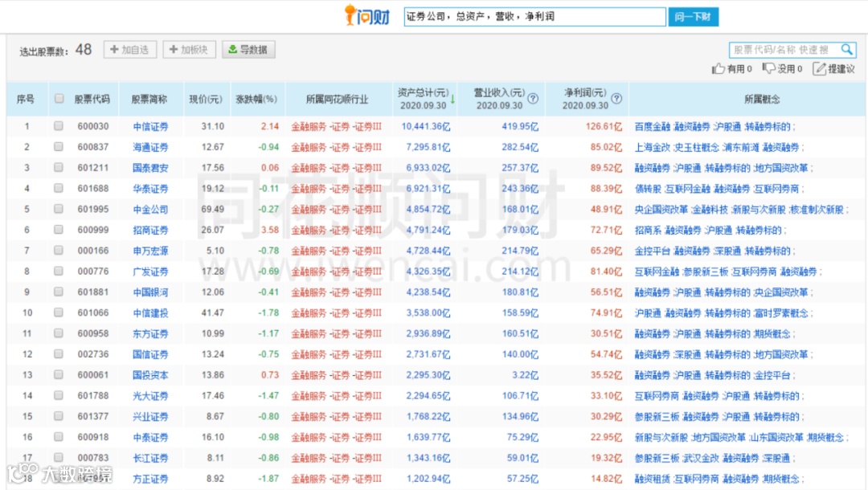Open the 广发证券 stock link
Image resolution: width=868 pixels, height=490 pixels.
coord(150,272)
